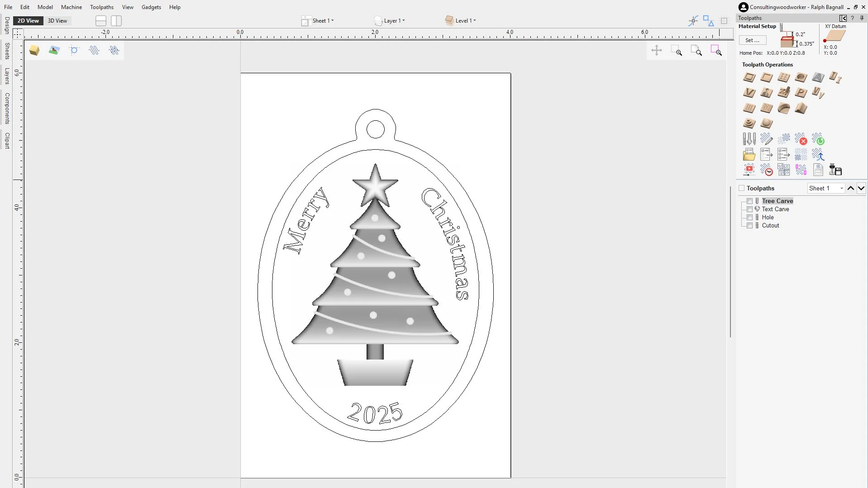Select the Texturing toolpath icon

click(767, 108)
